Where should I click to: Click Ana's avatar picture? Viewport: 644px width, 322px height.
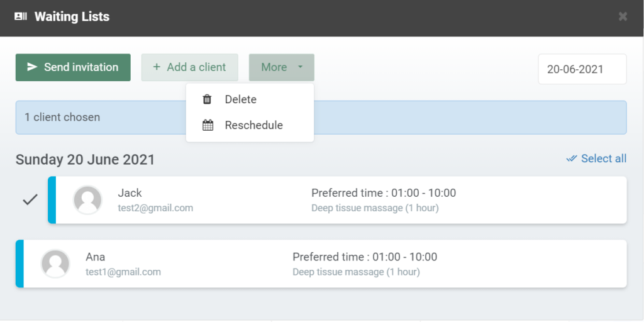coord(55,264)
